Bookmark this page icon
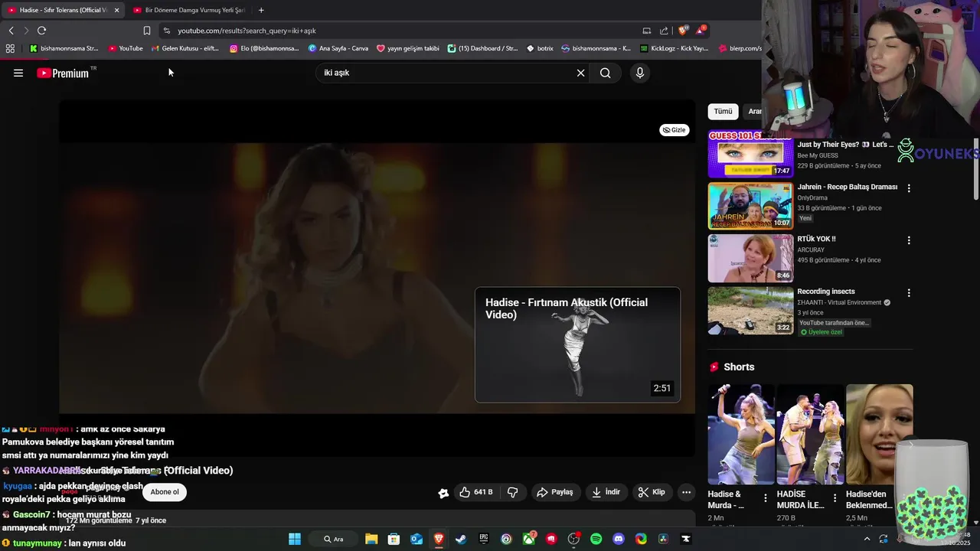Viewport: 980px width, 551px height. coord(147,31)
